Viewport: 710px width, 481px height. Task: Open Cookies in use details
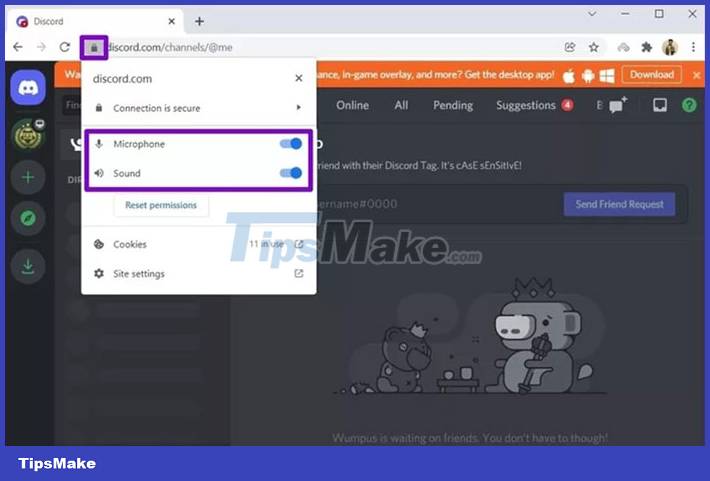[x=198, y=244]
